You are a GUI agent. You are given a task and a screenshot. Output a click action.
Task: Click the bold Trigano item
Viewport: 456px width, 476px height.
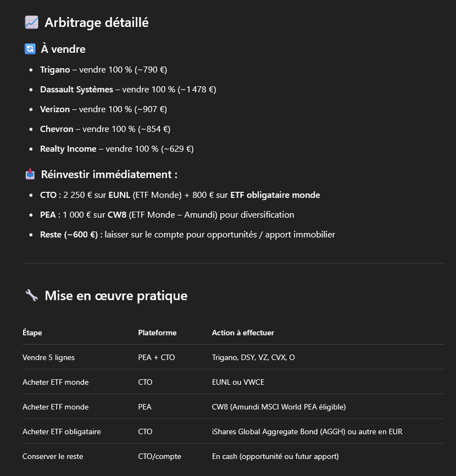55,69
